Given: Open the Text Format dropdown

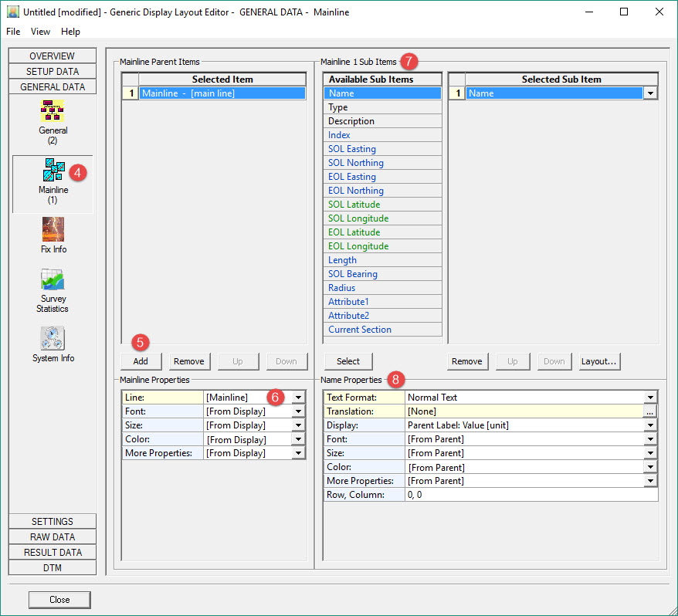Looking at the screenshot, I should point(650,398).
